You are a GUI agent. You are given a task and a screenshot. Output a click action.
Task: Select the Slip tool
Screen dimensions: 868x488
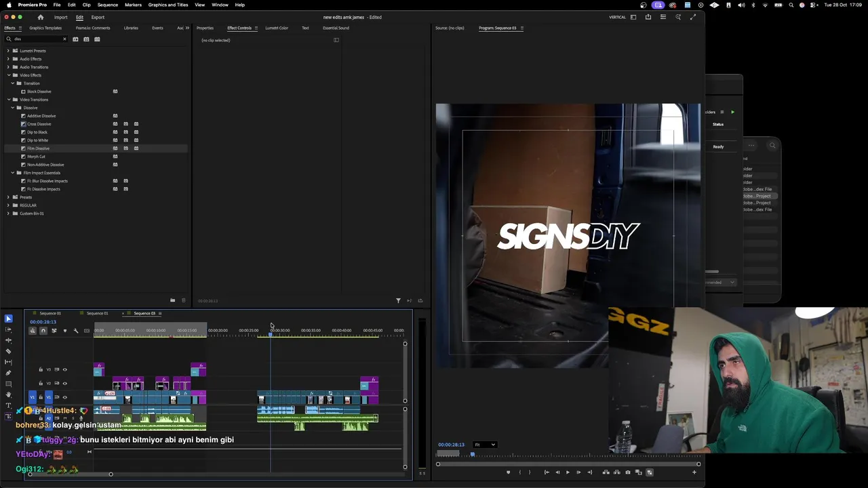pyautogui.click(x=8, y=362)
